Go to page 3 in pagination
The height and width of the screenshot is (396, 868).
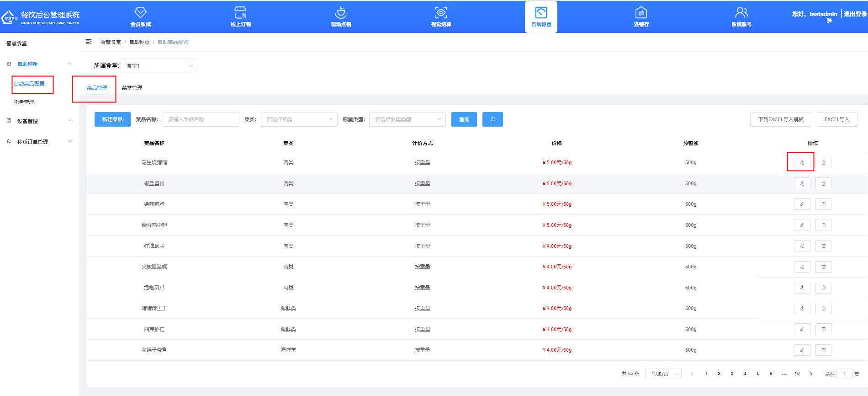732,374
